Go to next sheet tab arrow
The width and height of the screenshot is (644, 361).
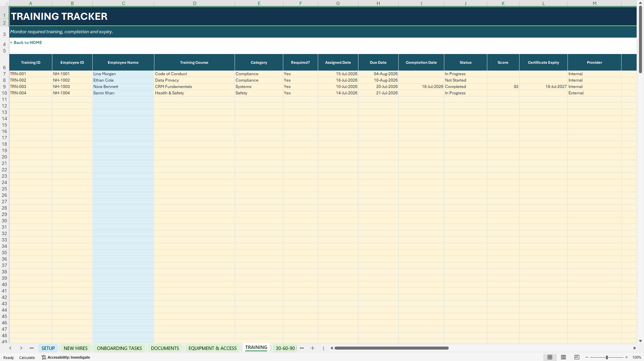(x=21, y=348)
